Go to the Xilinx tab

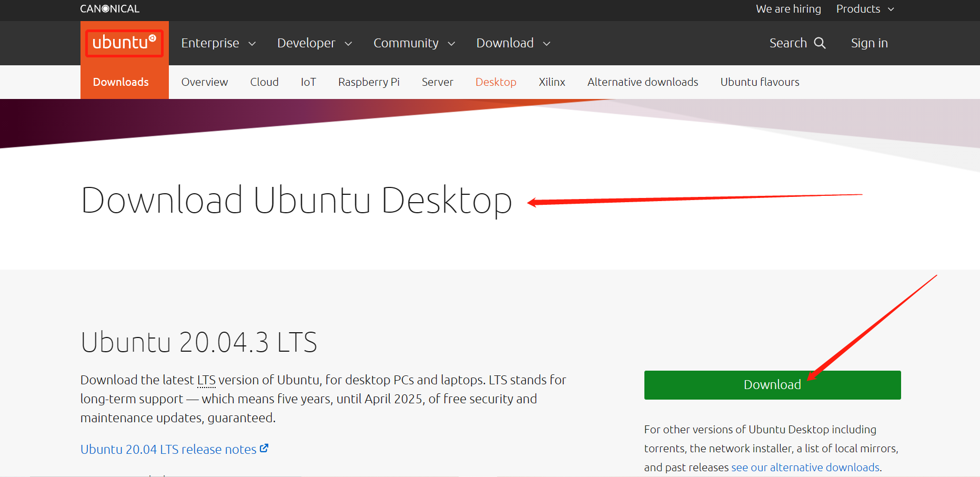click(x=552, y=82)
